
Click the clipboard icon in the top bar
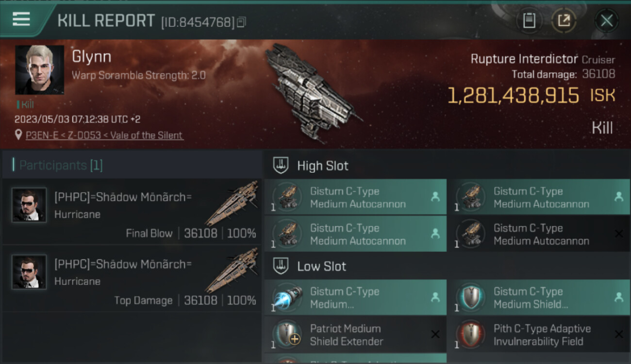[529, 20]
